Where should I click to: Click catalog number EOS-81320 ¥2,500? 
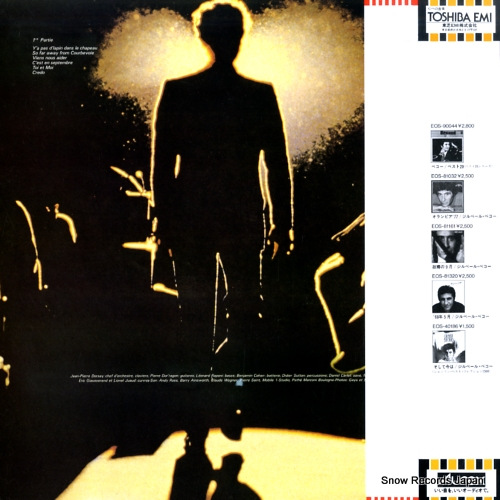tap(453, 276)
